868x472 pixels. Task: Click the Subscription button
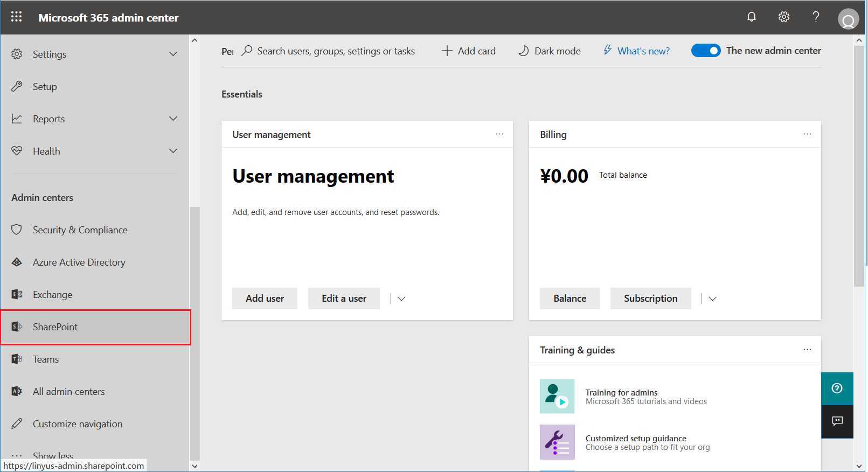(650, 298)
